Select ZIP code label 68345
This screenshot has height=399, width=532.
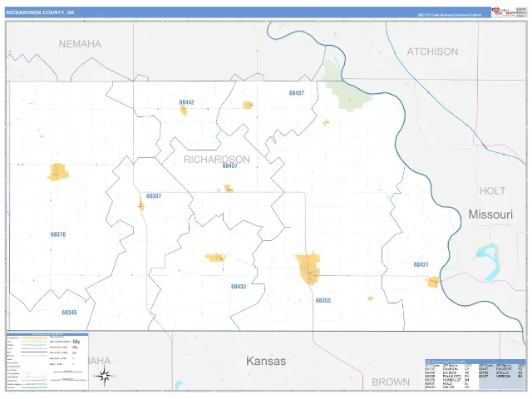click(69, 313)
